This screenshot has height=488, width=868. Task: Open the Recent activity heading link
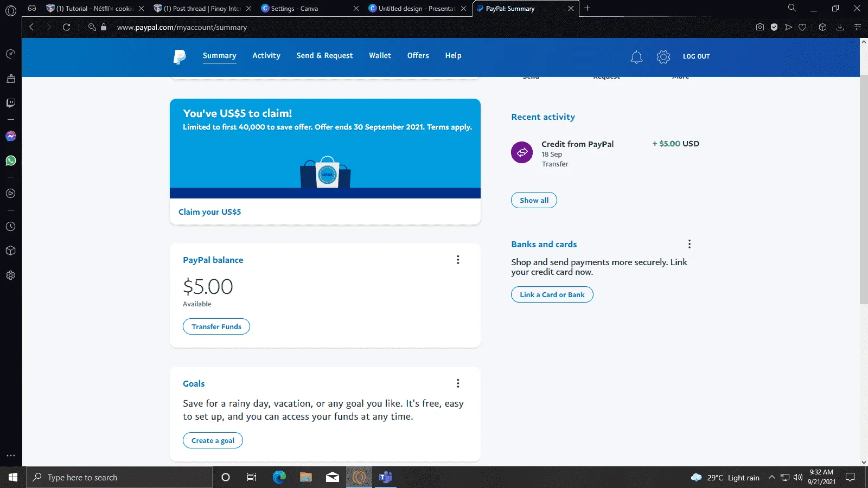coord(543,117)
